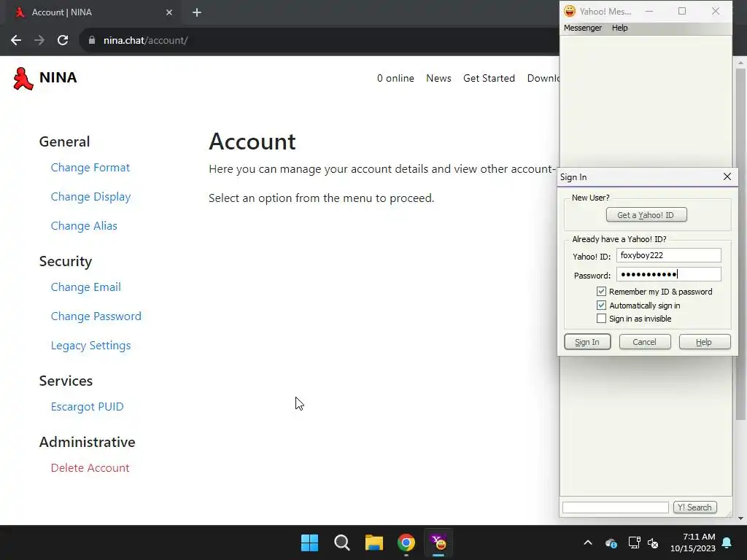The height and width of the screenshot is (560, 747).
Task: Click the Sign In button
Action: (x=587, y=342)
